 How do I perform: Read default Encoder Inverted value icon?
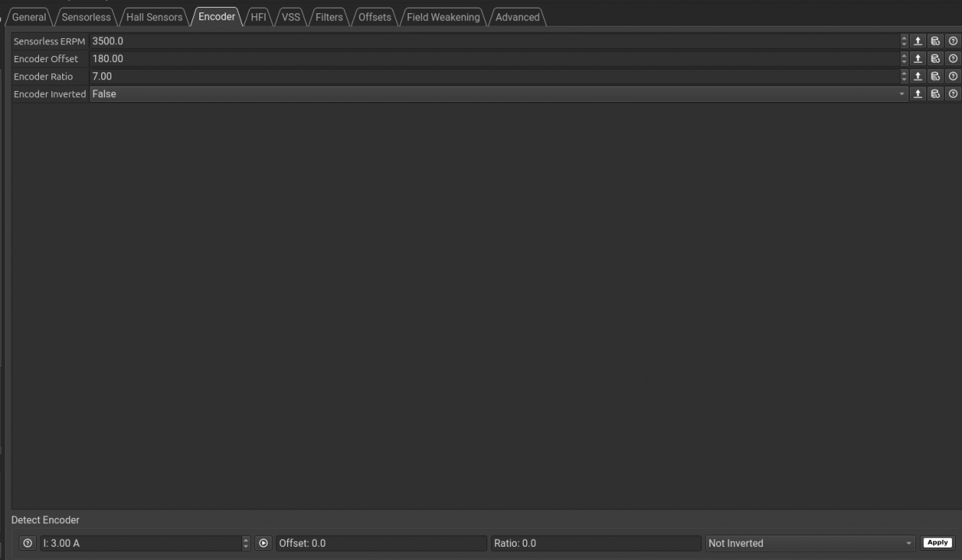936,94
